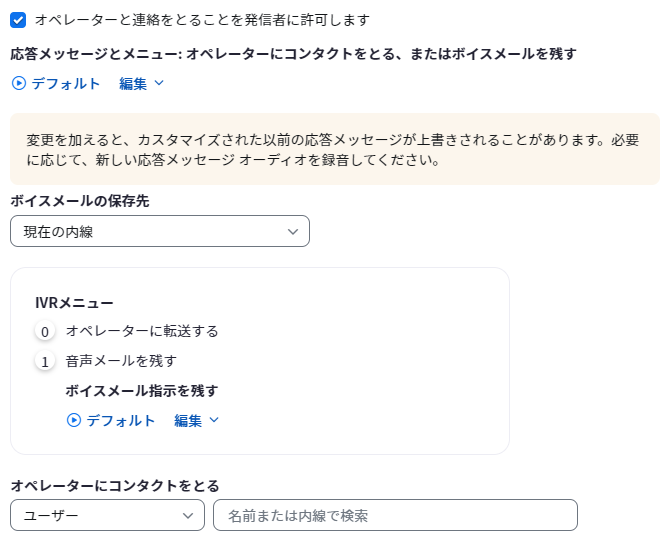Play the default audio under 応答メッセージとメニュー
The width and height of the screenshot is (669, 544).
tap(18, 83)
